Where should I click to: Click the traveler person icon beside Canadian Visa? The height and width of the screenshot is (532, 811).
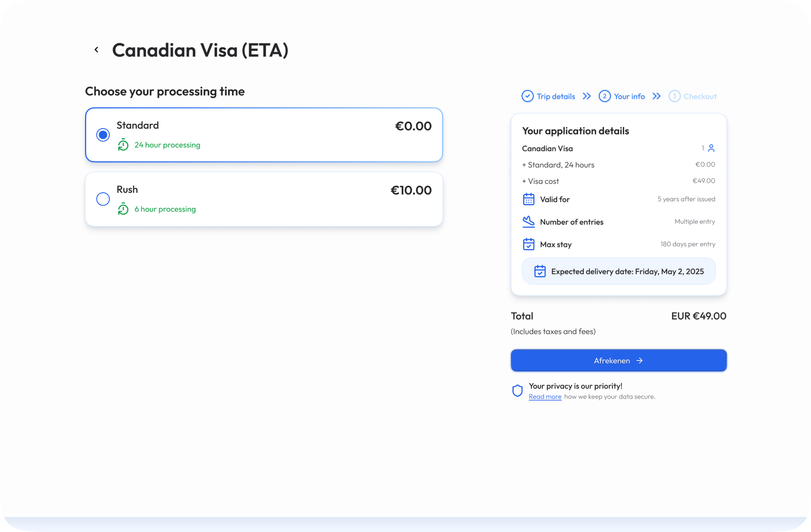712,148
